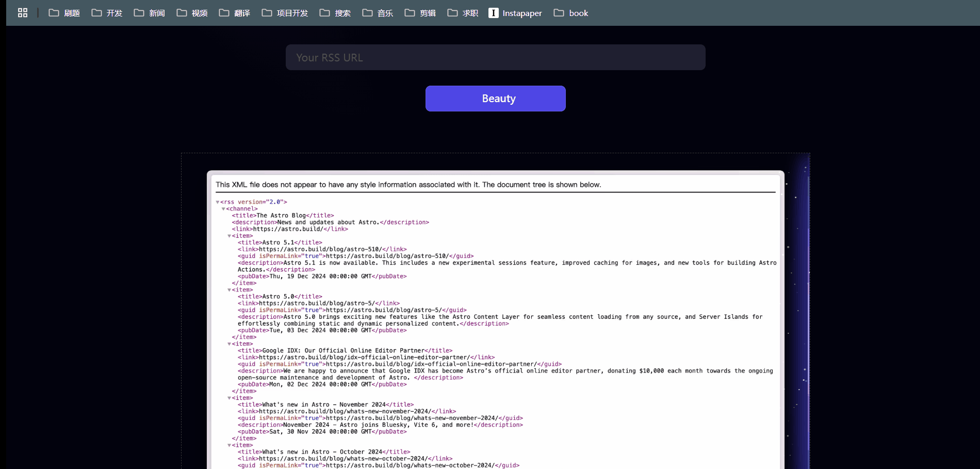Image resolution: width=980 pixels, height=469 pixels.
Task: Collapse the channel node
Action: click(x=223, y=209)
